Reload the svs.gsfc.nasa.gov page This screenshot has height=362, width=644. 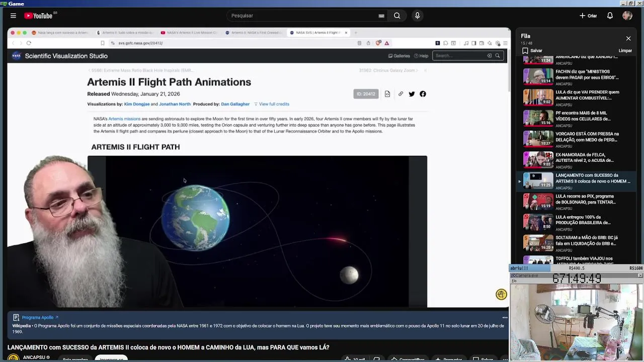[29, 43]
